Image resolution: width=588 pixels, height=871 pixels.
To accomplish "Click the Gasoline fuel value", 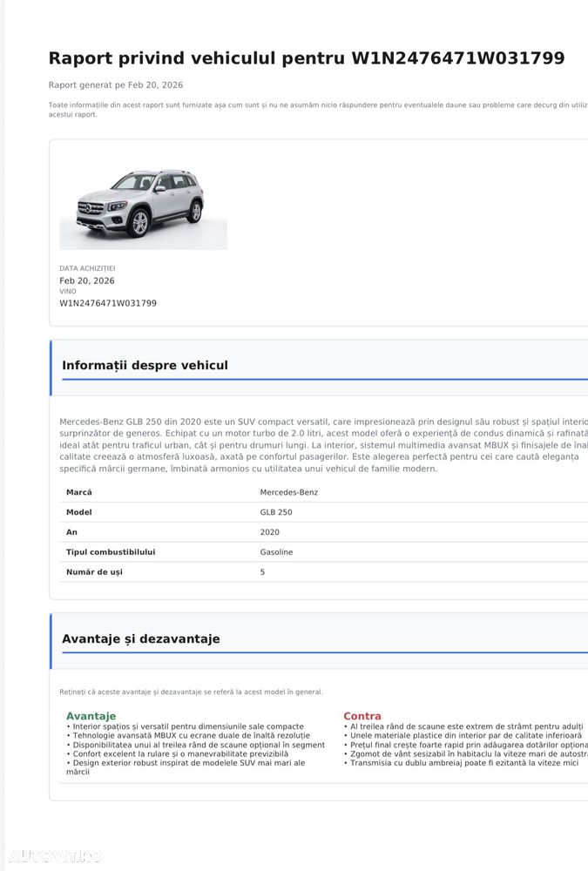I will [x=276, y=552].
